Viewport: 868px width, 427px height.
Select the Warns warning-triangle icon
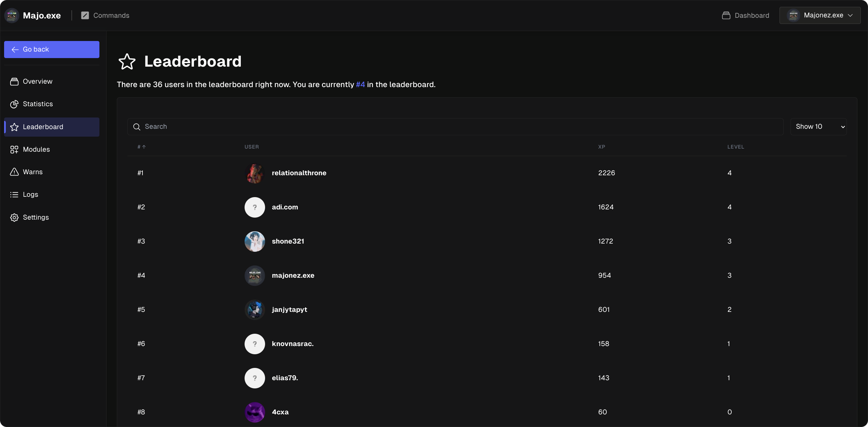pyautogui.click(x=14, y=172)
